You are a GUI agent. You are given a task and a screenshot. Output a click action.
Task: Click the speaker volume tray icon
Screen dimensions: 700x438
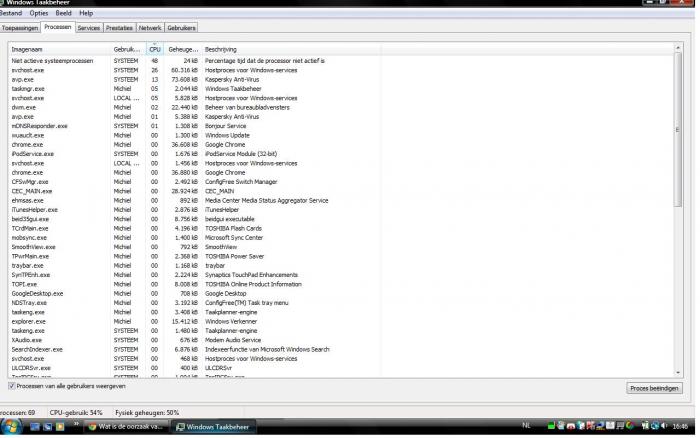665,426
